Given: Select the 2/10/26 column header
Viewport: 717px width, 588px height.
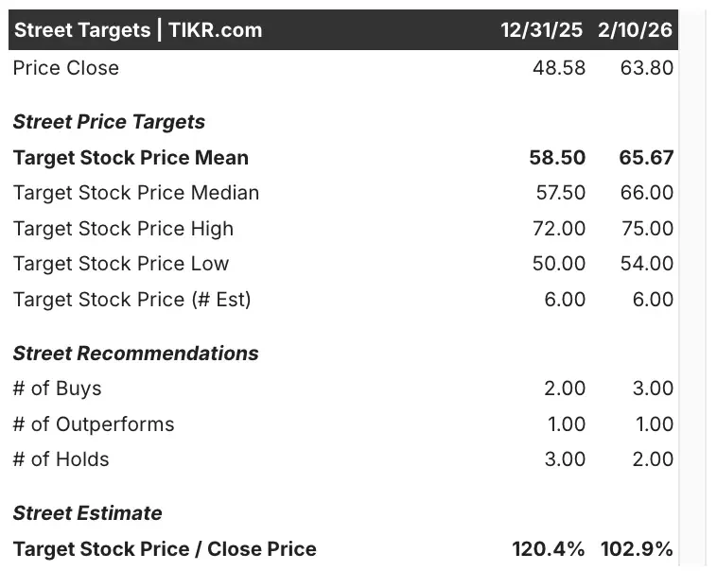Looking at the screenshot, I should 635,29.
